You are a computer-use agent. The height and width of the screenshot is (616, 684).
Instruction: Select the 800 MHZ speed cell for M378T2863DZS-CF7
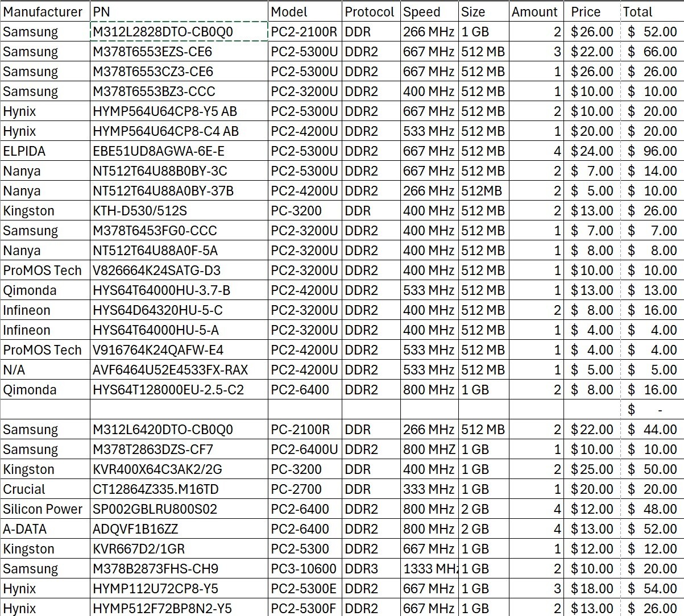click(x=429, y=449)
